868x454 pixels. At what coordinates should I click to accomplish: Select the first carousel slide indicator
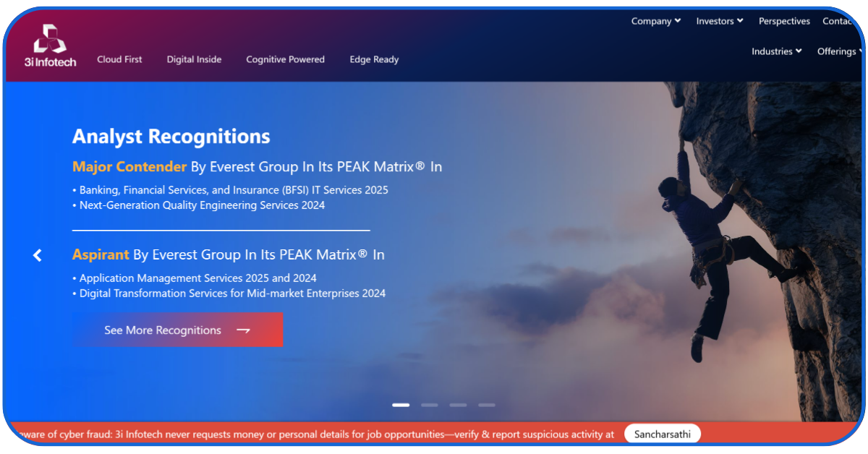point(401,405)
